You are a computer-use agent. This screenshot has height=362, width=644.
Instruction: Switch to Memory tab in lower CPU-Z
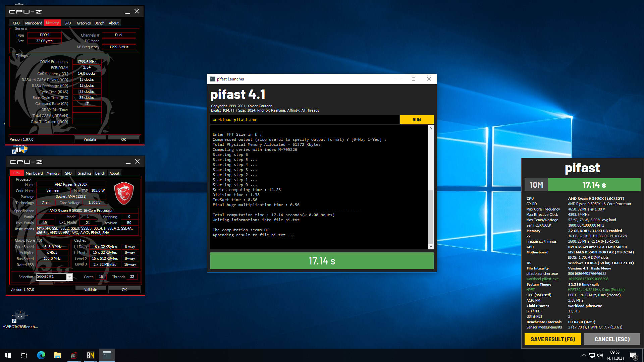click(x=53, y=173)
